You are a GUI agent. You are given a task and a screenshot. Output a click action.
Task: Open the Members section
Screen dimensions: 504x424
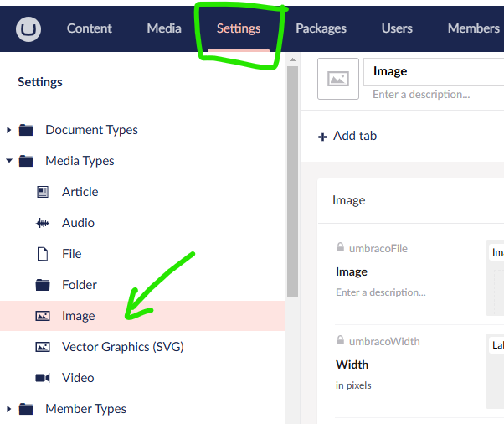tap(474, 28)
